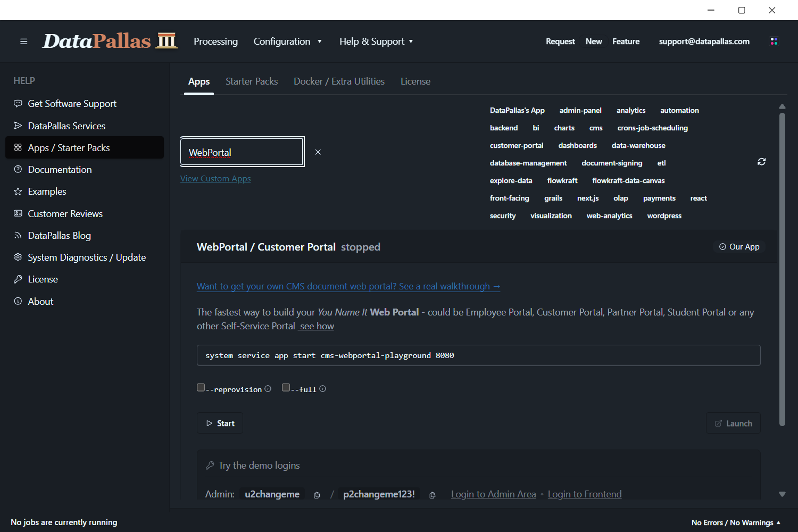The width and height of the screenshot is (798, 532).
Task: Filter by the data-warehouse tag
Action: 638,146
